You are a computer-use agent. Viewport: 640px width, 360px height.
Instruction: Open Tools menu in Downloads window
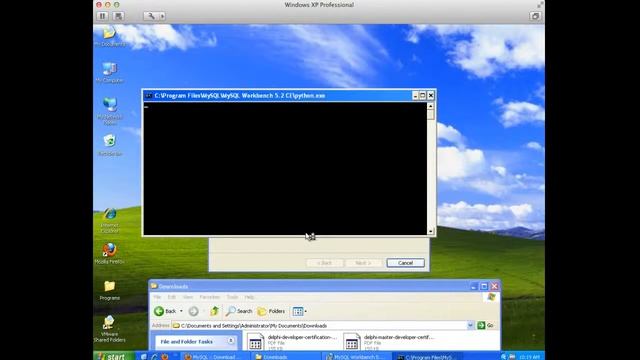[x=232, y=297]
